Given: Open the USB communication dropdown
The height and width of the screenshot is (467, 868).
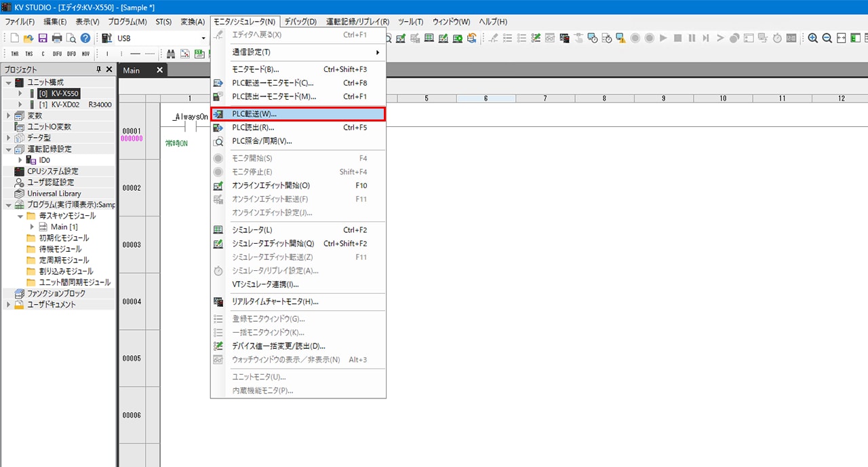Looking at the screenshot, I should tap(203, 39).
